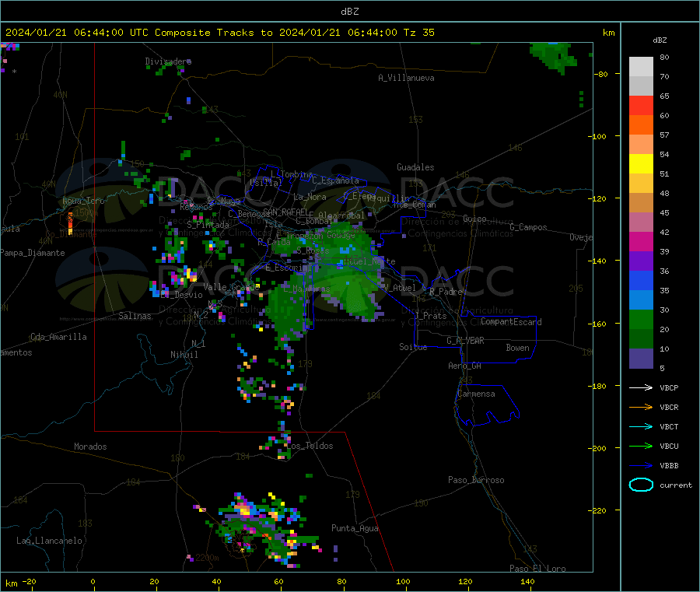Click the Soitue location label
The width and height of the screenshot is (700, 592).
413,347
